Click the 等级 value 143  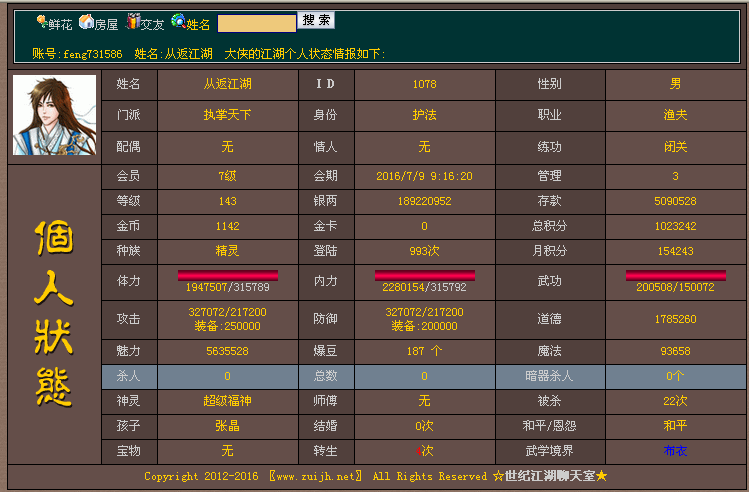(x=227, y=201)
